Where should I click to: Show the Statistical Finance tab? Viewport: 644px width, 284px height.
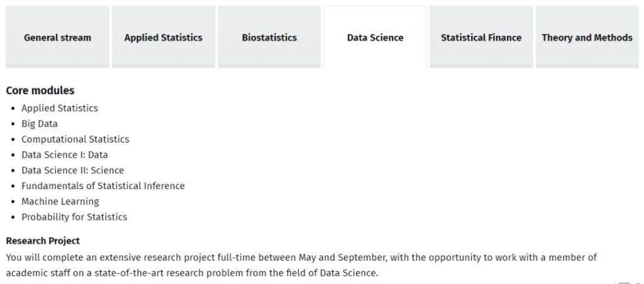click(481, 38)
